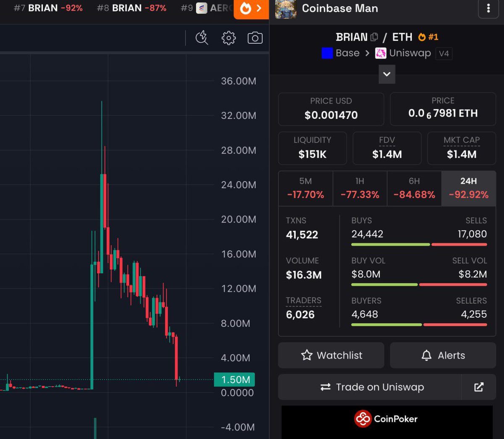Open the Alerts button
Image resolution: width=504 pixels, height=439 pixels.
[x=443, y=355]
